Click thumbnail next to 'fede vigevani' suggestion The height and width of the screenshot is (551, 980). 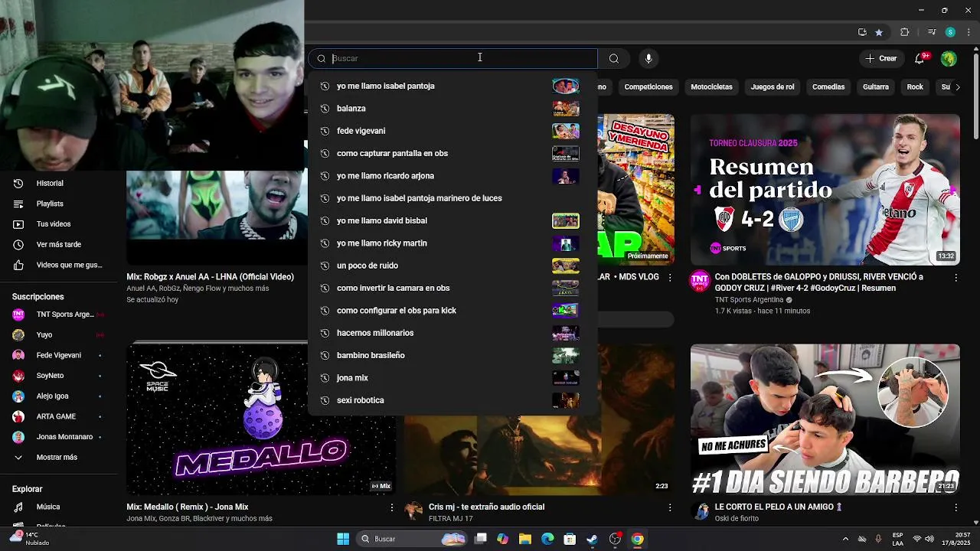(566, 131)
